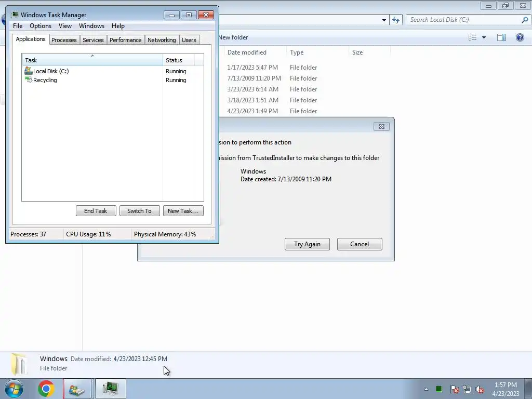Click the Switch To button

[139, 211]
